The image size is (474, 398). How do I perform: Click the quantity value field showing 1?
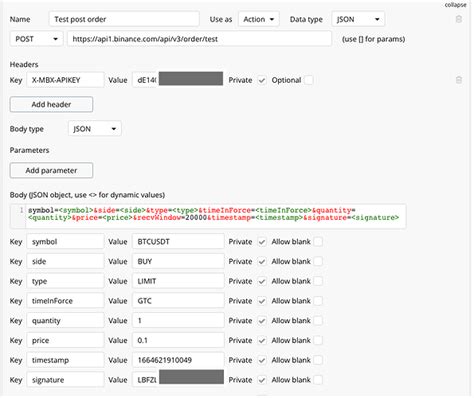[x=178, y=321]
